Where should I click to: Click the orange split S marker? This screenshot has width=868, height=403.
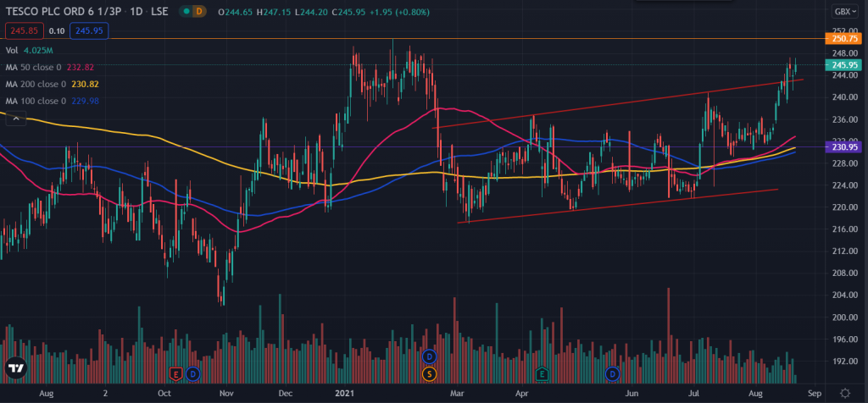tap(430, 374)
